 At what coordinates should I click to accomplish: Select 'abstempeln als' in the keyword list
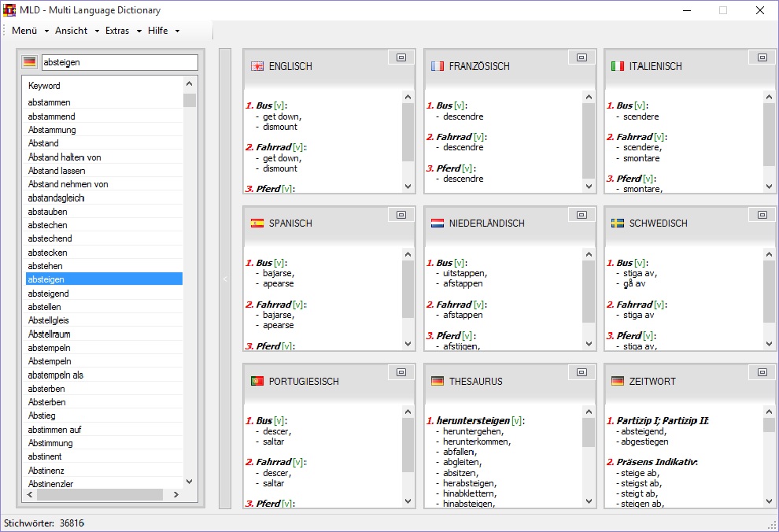[56, 375]
